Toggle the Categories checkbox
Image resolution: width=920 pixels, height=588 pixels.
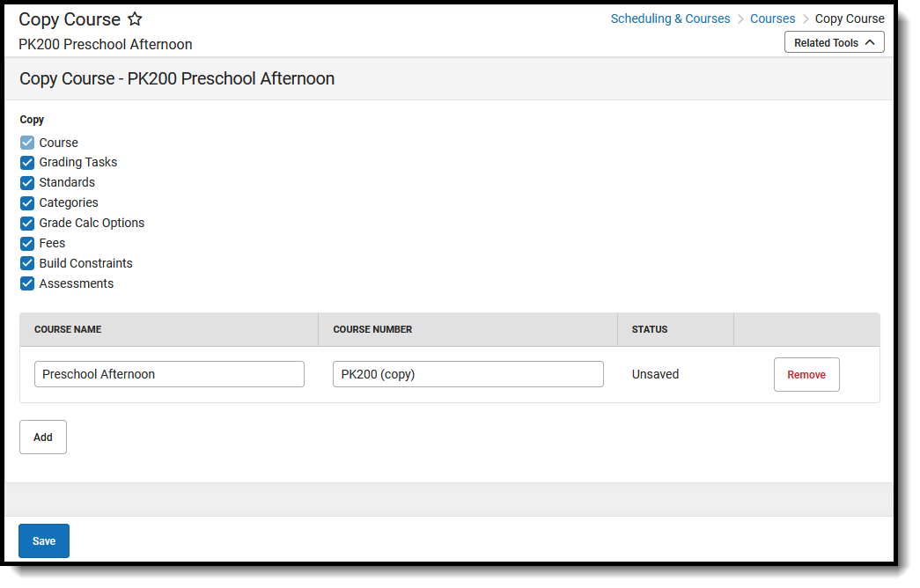click(x=27, y=203)
